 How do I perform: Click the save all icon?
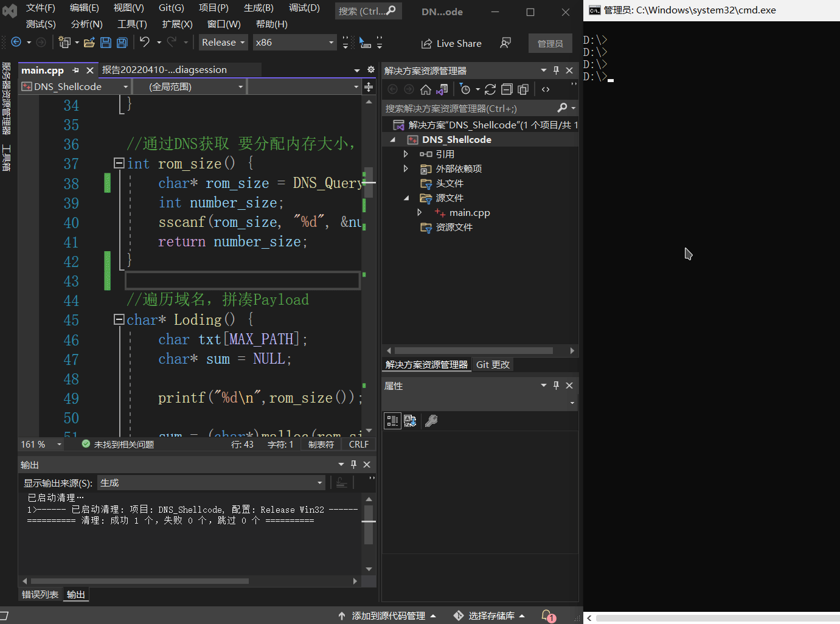coord(122,42)
